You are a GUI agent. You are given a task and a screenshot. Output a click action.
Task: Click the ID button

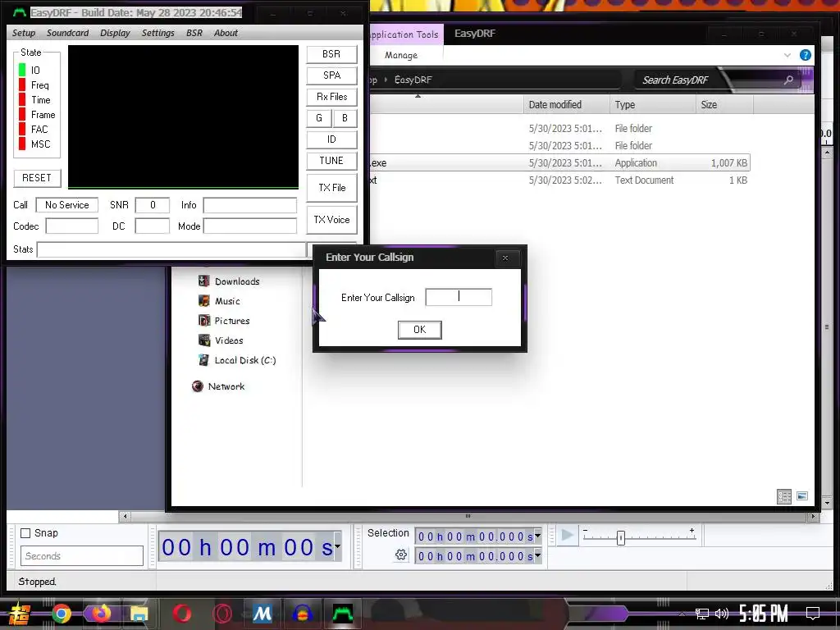coord(331,139)
